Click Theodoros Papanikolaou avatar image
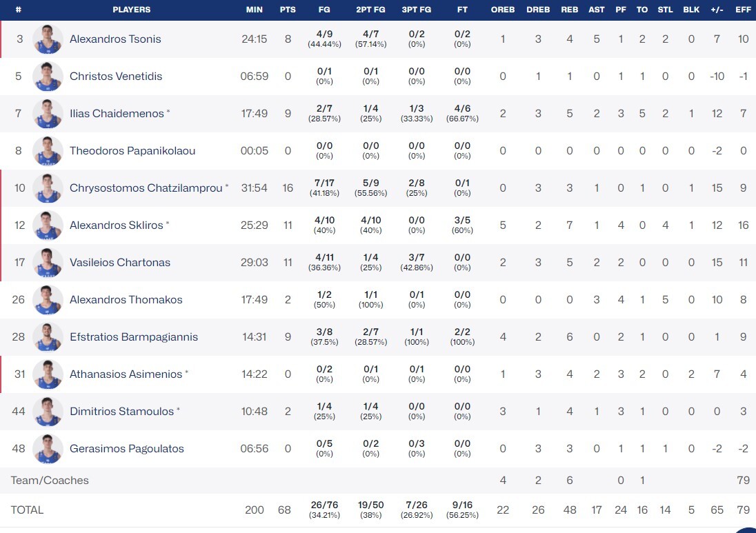The width and height of the screenshot is (756, 533). pos(48,151)
